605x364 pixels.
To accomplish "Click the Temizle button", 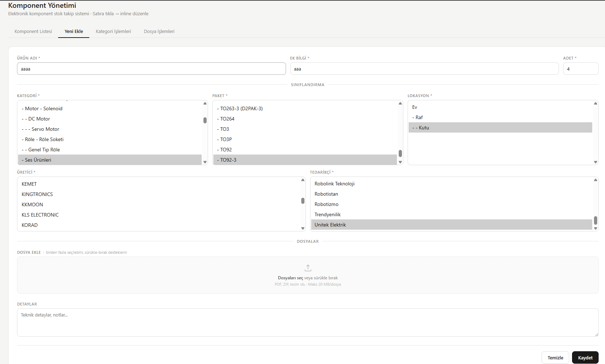I will coord(555,358).
